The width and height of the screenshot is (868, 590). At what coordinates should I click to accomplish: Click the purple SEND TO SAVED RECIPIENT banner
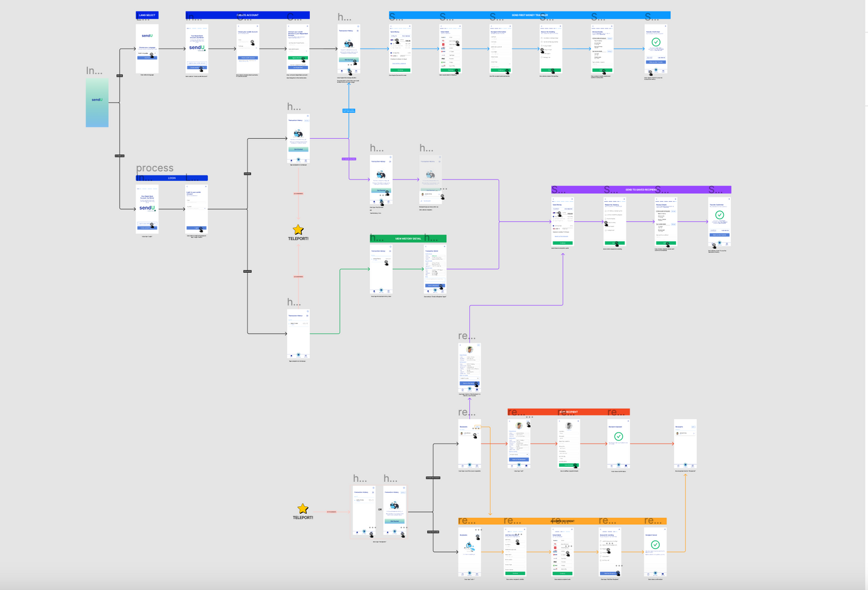(641, 190)
